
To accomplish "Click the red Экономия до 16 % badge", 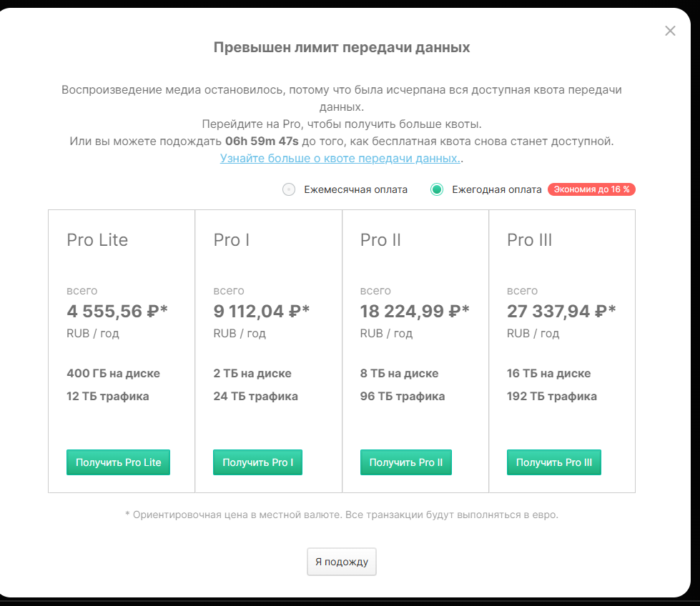I will click(x=591, y=189).
